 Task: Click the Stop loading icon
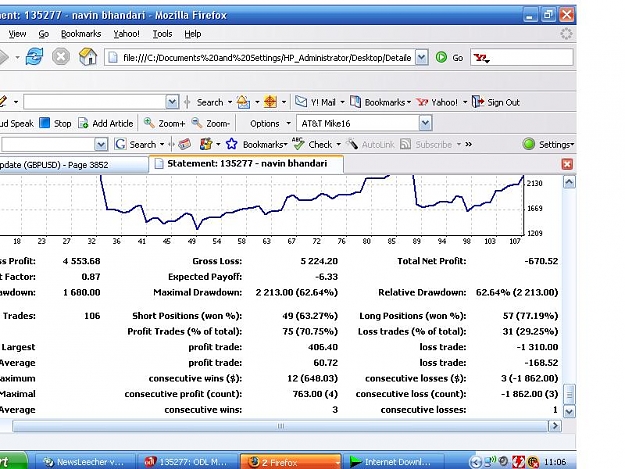[x=61, y=57]
